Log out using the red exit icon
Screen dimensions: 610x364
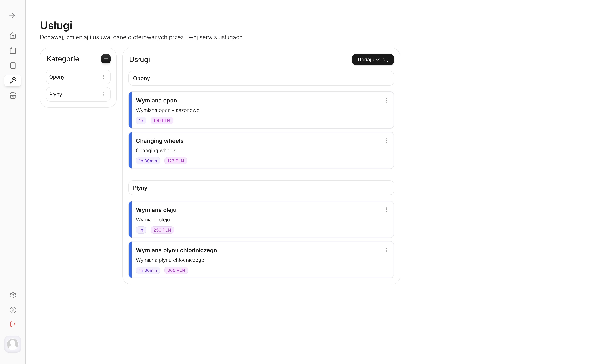13,324
